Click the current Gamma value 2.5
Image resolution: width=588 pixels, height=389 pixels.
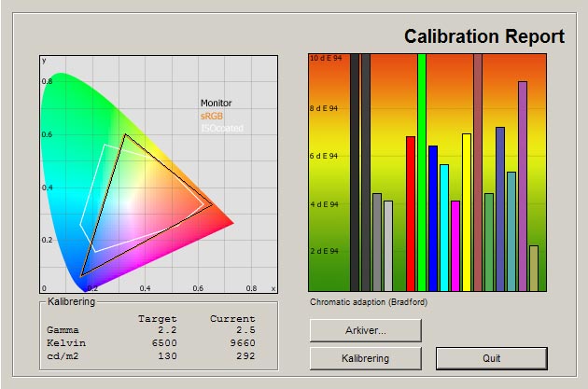click(244, 330)
